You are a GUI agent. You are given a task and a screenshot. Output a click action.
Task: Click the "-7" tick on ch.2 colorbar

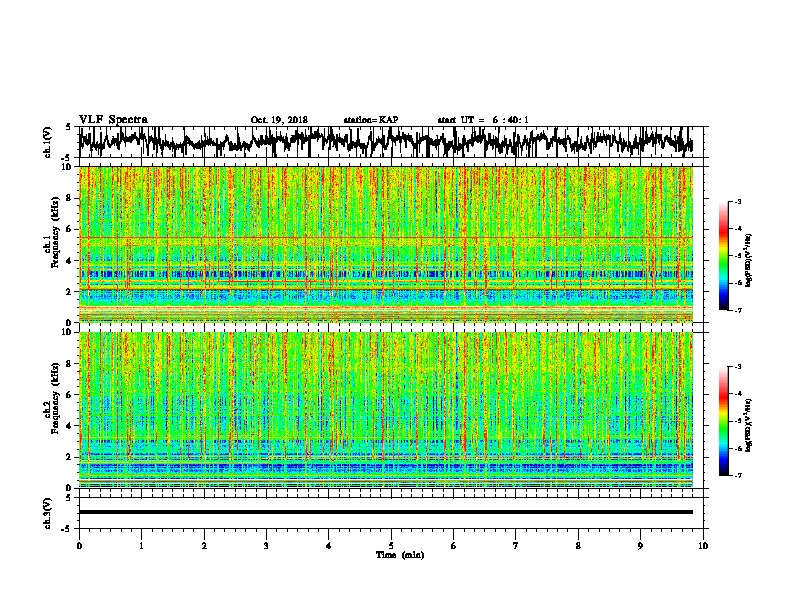point(737,475)
